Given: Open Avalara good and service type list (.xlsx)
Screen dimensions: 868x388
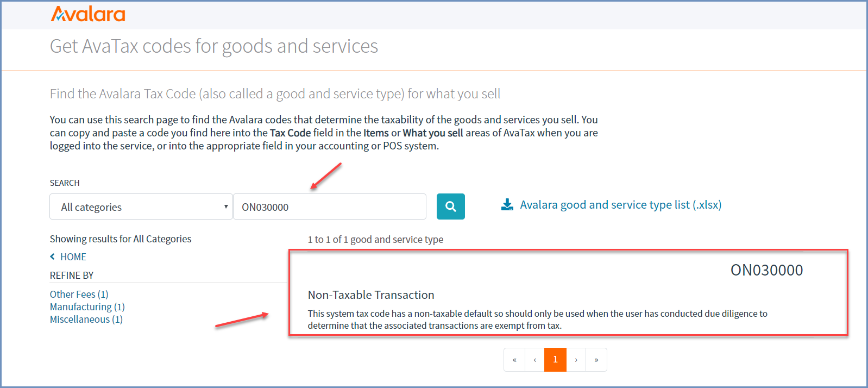Looking at the screenshot, I should pyautogui.click(x=621, y=205).
